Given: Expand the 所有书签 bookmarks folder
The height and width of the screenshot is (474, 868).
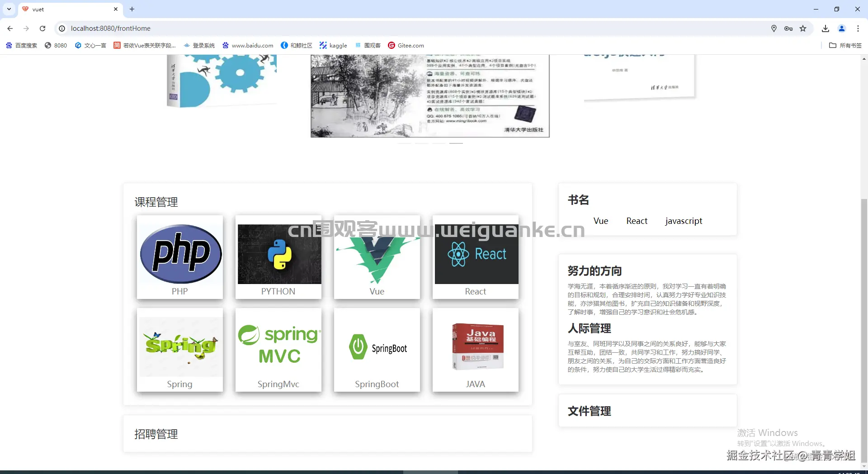Looking at the screenshot, I should pos(845,45).
